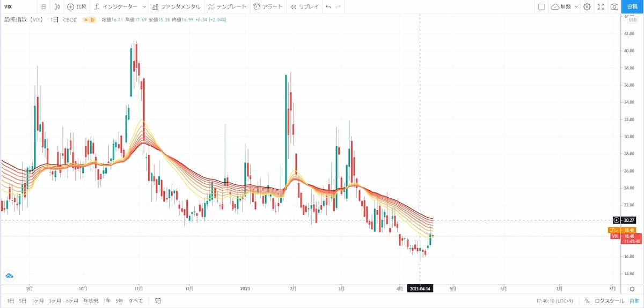Click the undo arrow in toolbar
This screenshot has height=308, width=644.
pos(328,7)
